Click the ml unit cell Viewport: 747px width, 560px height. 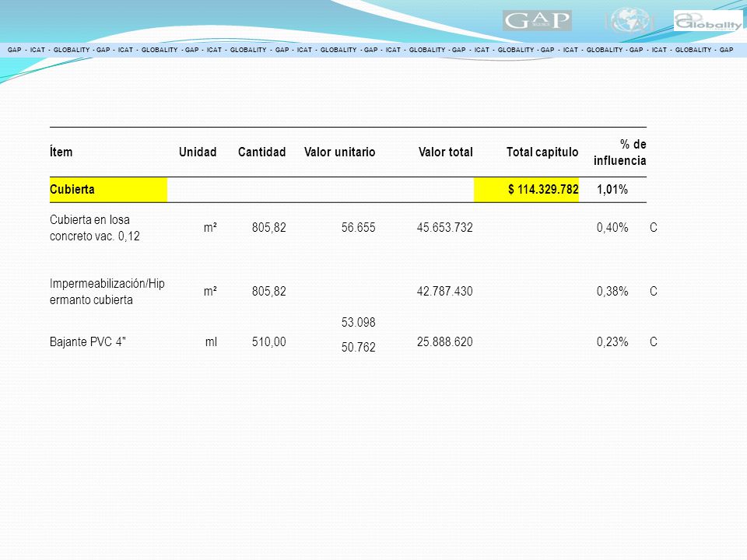[211, 342]
